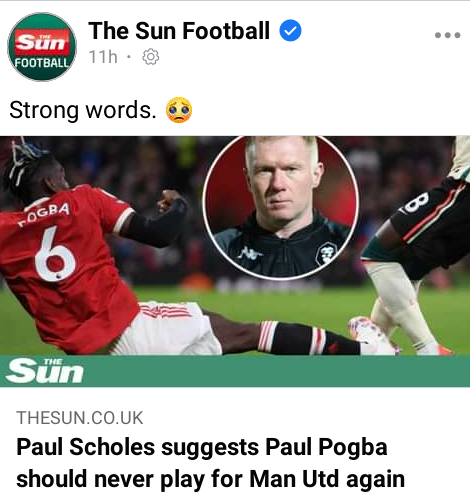Click 'should never play for Man Utd again'
This screenshot has width=470, height=502.
pos(210,479)
